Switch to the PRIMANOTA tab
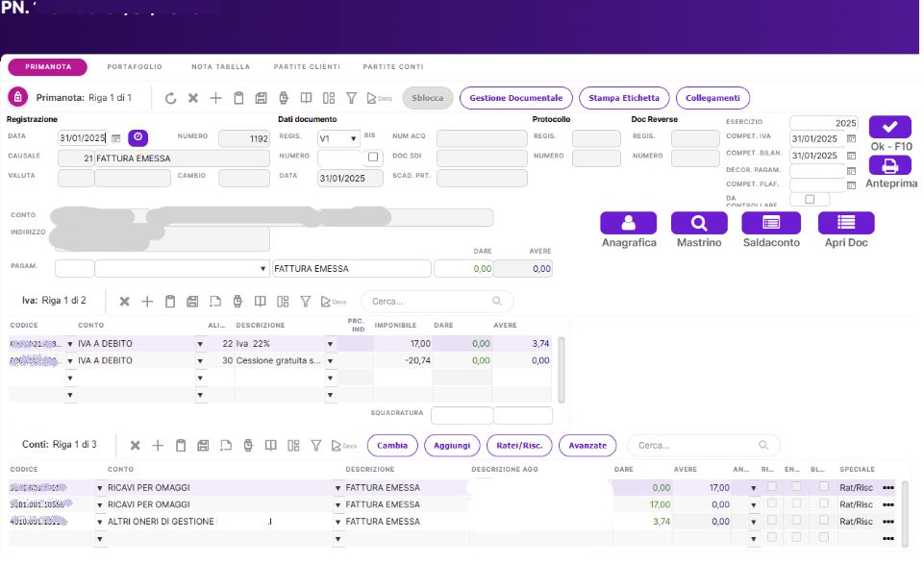This screenshot has width=924, height=563. 48,67
